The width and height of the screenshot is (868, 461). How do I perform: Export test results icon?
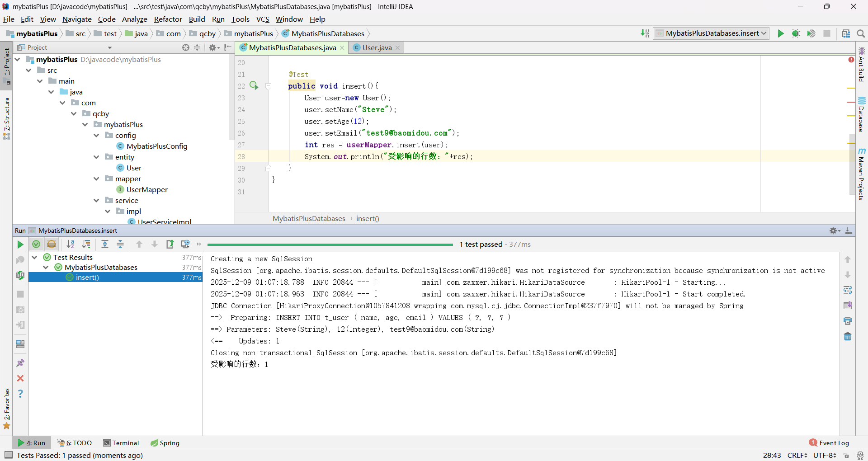click(x=170, y=245)
